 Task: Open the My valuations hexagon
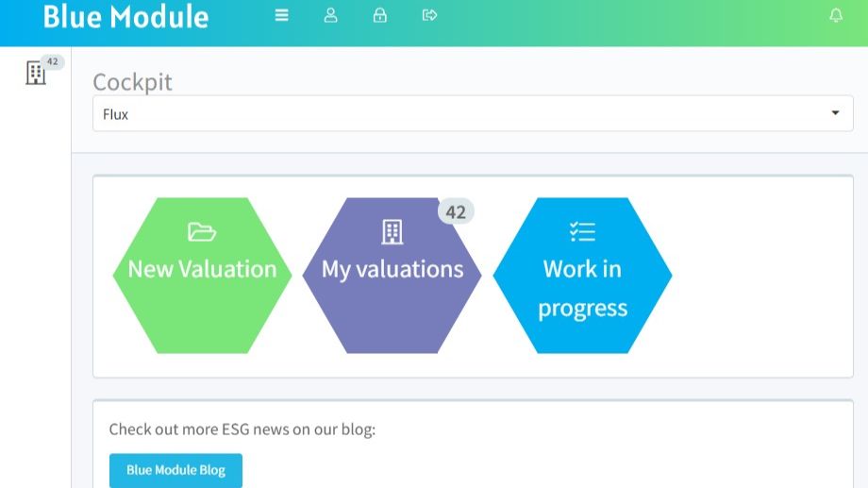pos(392,276)
